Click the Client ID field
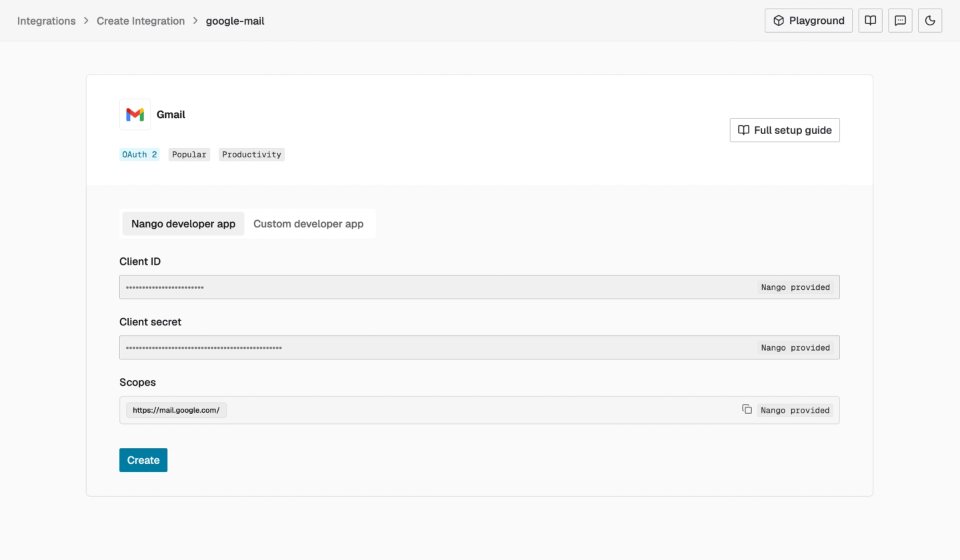Viewport: 960px width, 560px height. [x=479, y=287]
